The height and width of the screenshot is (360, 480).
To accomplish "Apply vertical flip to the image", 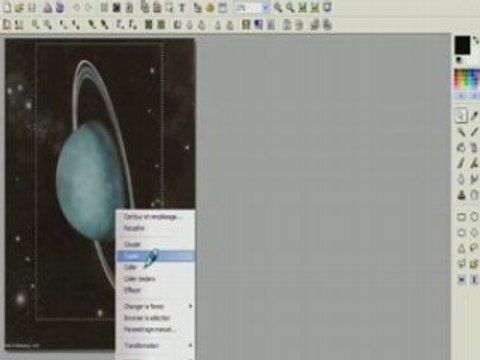I will coord(299,25).
